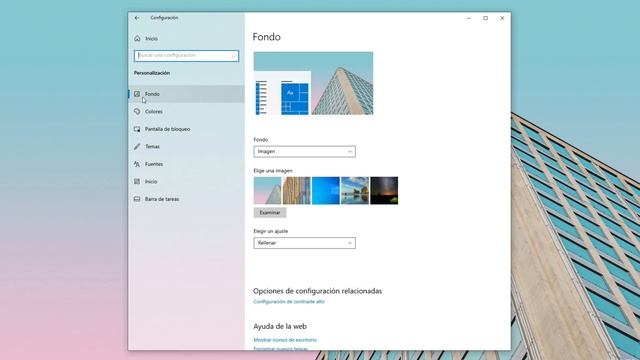The image size is (640, 360).
Task: Click the search magnifier icon
Action: (x=234, y=56)
